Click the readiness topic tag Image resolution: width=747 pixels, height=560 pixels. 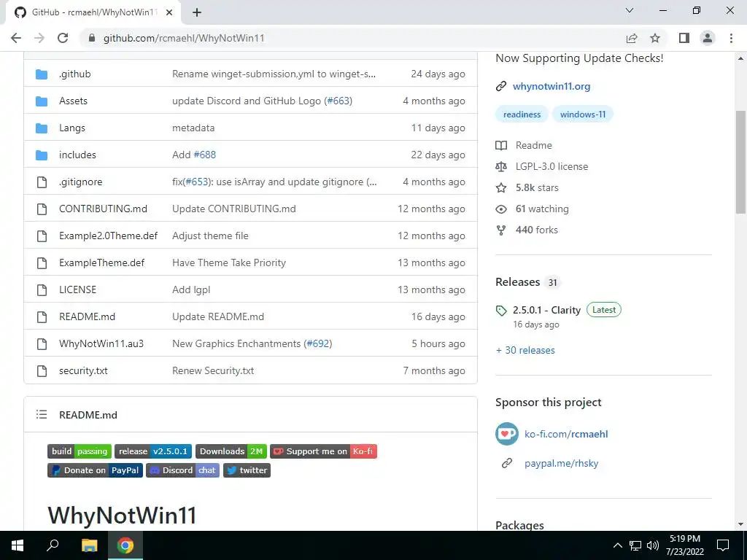pyautogui.click(x=522, y=114)
